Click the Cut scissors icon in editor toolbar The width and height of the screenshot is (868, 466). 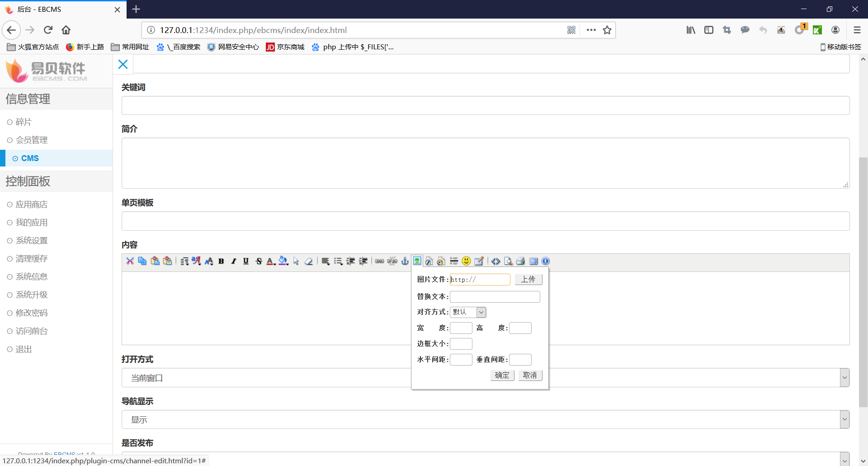[x=130, y=261]
